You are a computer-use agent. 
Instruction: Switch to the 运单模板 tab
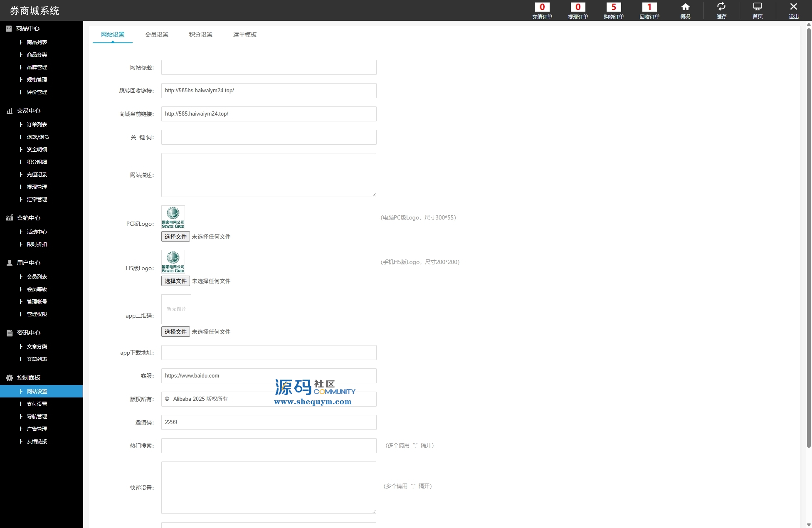(x=245, y=35)
